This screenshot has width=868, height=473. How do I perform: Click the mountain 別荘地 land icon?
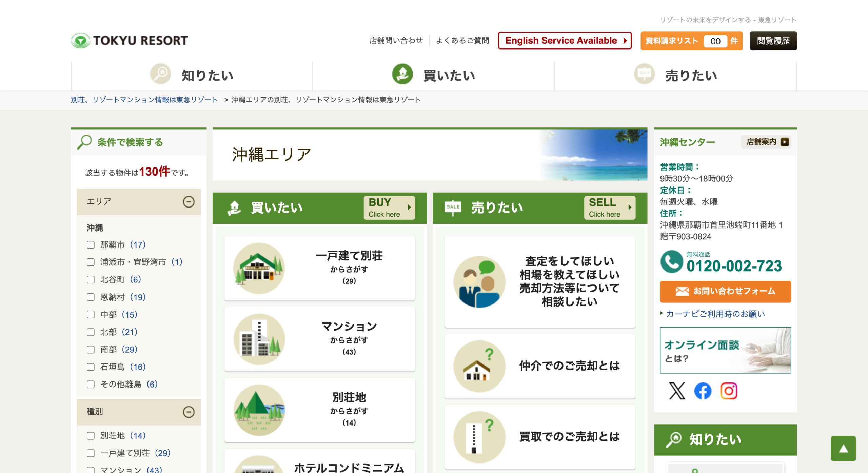259,410
